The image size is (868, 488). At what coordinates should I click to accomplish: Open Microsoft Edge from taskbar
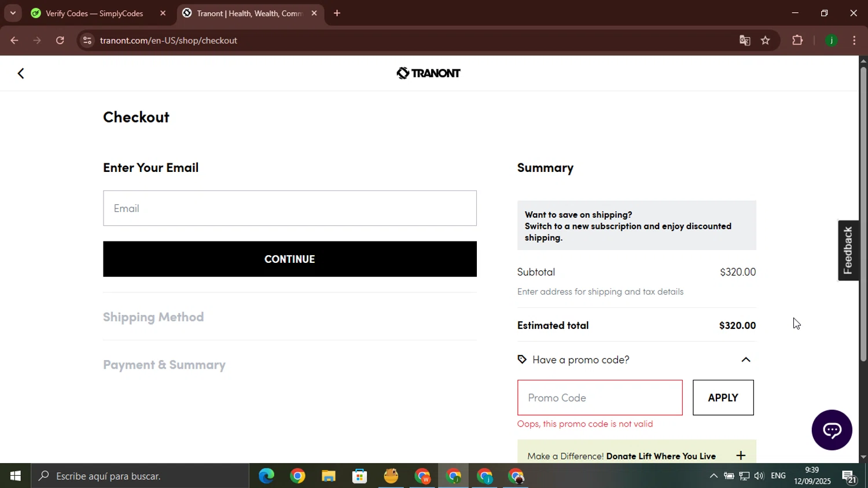(266, 476)
